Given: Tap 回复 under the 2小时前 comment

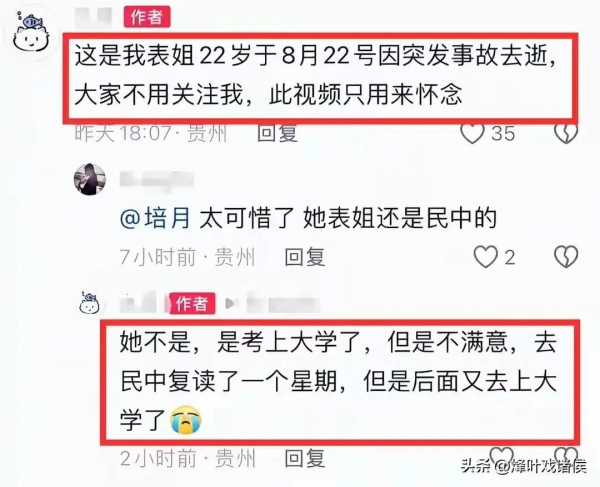Looking at the screenshot, I should [x=305, y=458].
